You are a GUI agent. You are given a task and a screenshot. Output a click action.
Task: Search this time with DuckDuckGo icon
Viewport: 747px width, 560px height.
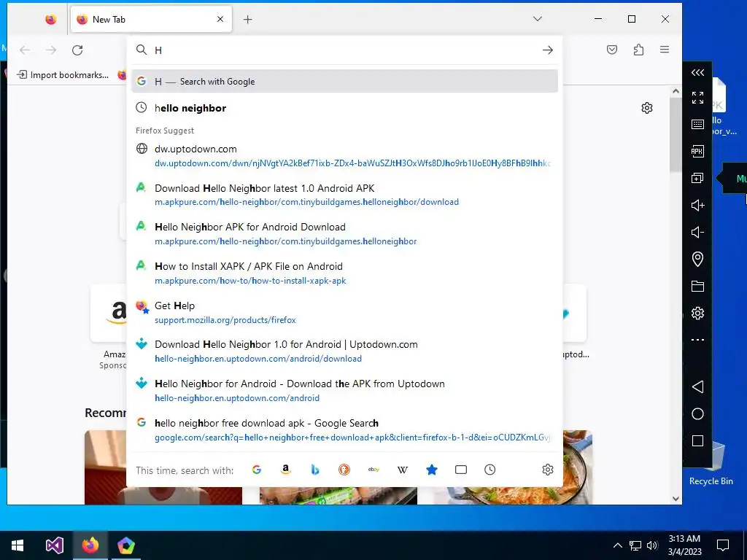[x=344, y=470]
